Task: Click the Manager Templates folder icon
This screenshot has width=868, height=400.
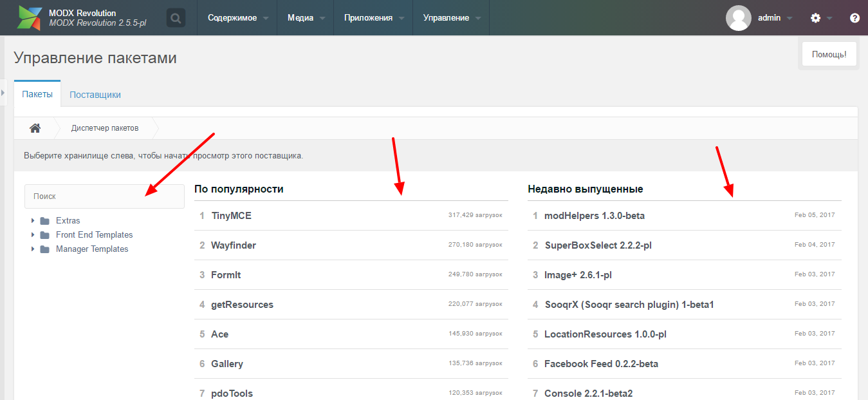Action: pyautogui.click(x=44, y=249)
